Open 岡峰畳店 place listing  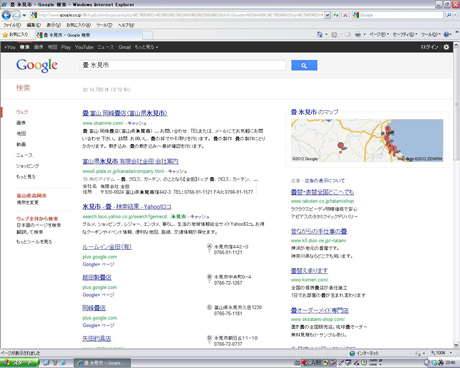(x=94, y=308)
